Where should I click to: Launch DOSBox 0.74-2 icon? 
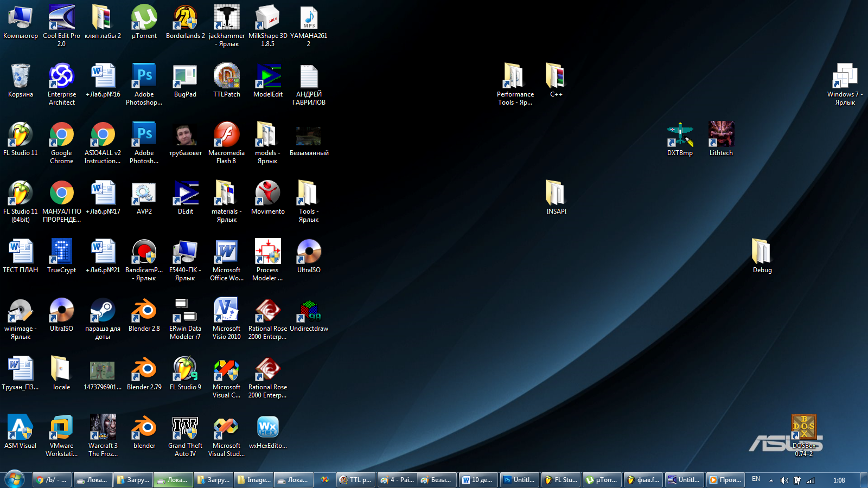pyautogui.click(x=804, y=435)
